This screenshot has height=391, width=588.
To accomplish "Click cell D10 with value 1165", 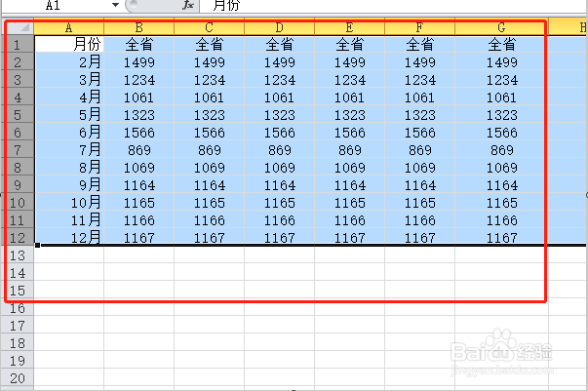I will click(x=280, y=203).
